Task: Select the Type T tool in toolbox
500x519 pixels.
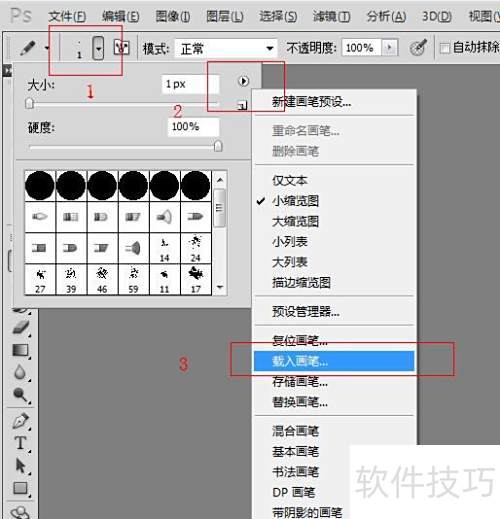Action: [21, 443]
